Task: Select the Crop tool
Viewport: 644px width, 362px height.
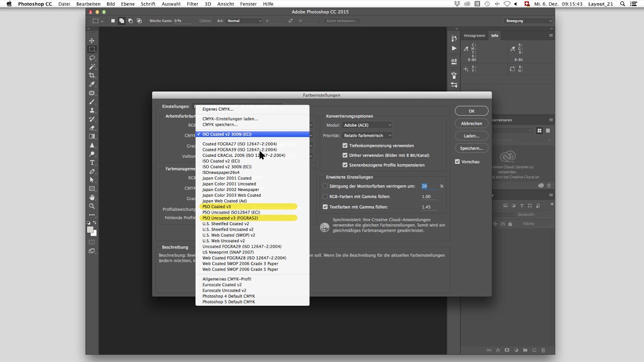Action: (92, 75)
